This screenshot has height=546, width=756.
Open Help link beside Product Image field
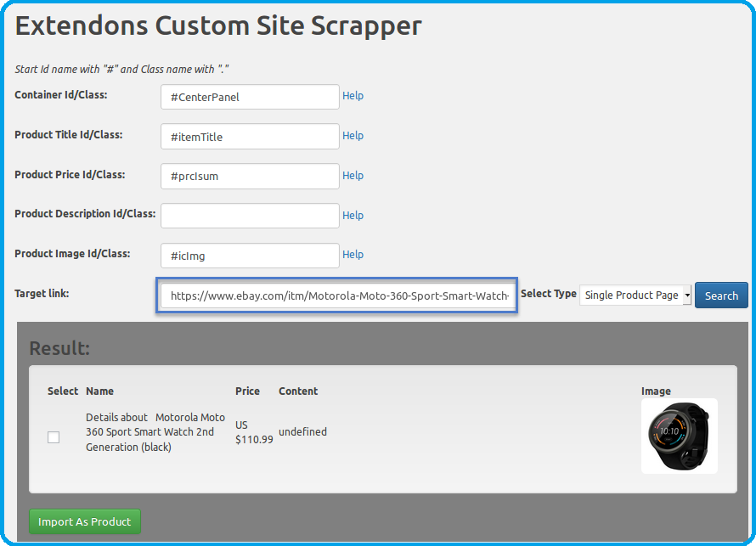tap(353, 255)
